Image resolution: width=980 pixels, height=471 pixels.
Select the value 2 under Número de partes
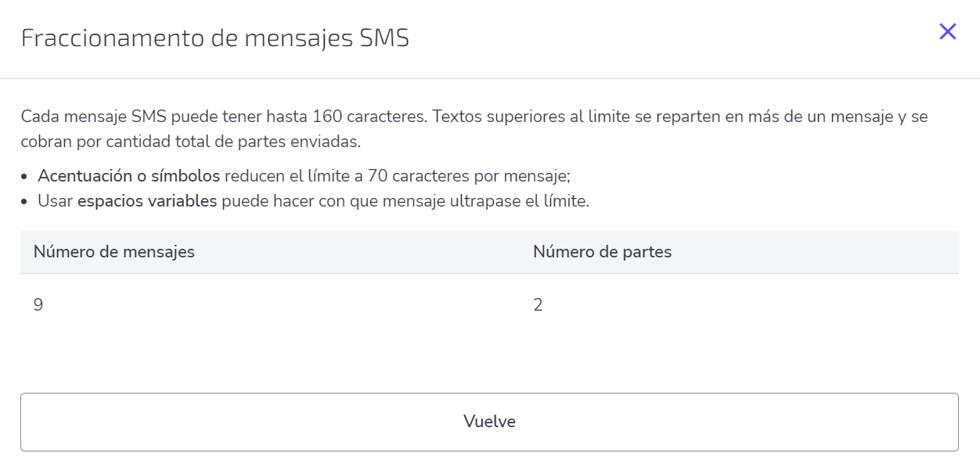(537, 304)
